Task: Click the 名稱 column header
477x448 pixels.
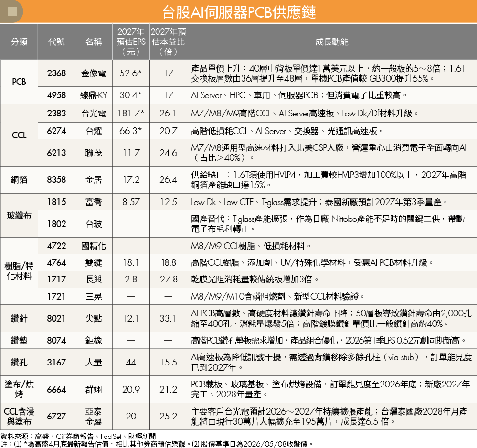Action: [x=94, y=42]
